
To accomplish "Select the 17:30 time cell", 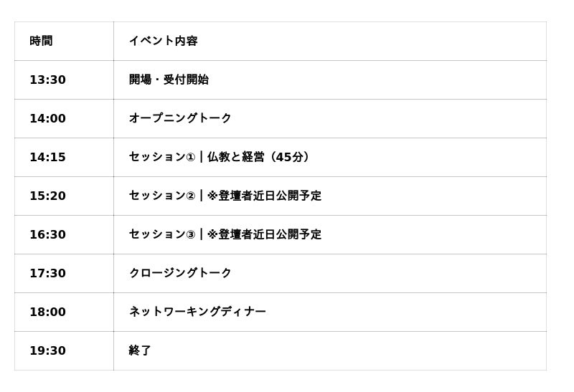I will pos(47,274).
